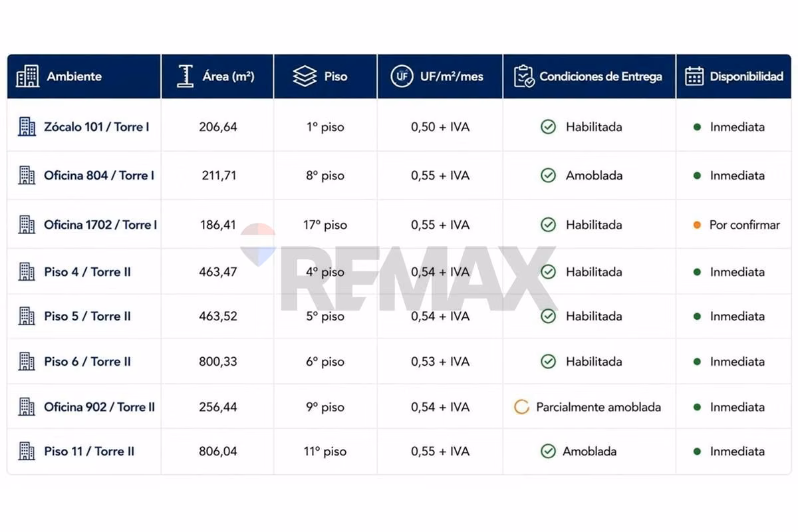The image size is (798, 532).
Task: Click building icon for Zócalo 101 row
Action: point(27,126)
